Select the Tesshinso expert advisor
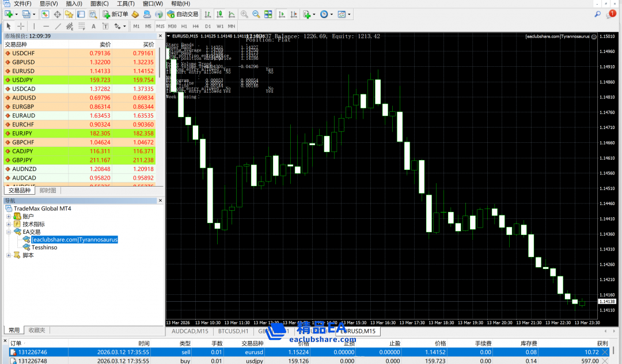Screen dimensions: 622x364 click(44, 247)
